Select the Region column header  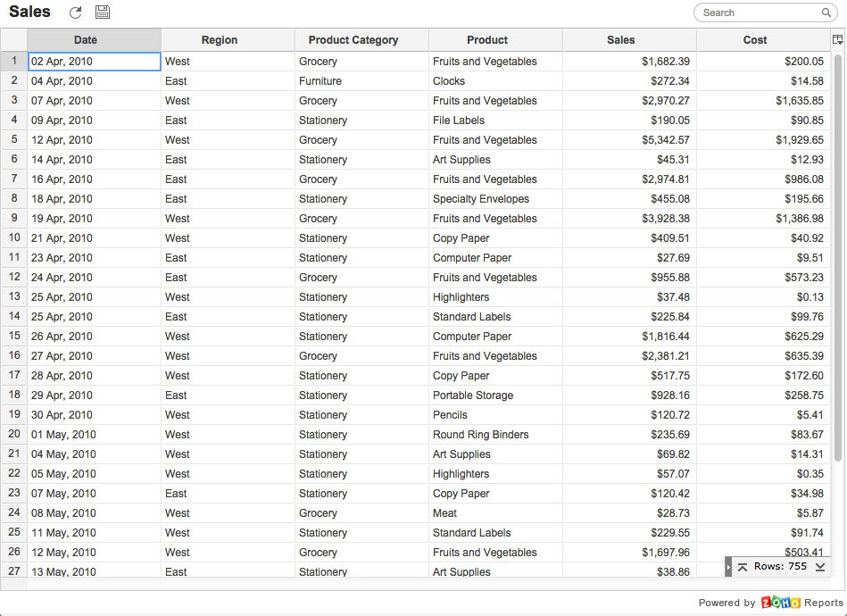220,40
